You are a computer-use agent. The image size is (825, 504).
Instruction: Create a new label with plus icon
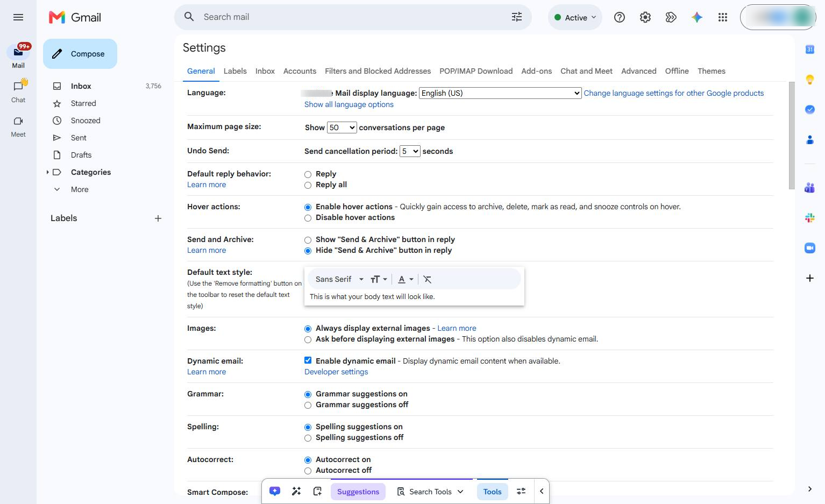point(158,218)
